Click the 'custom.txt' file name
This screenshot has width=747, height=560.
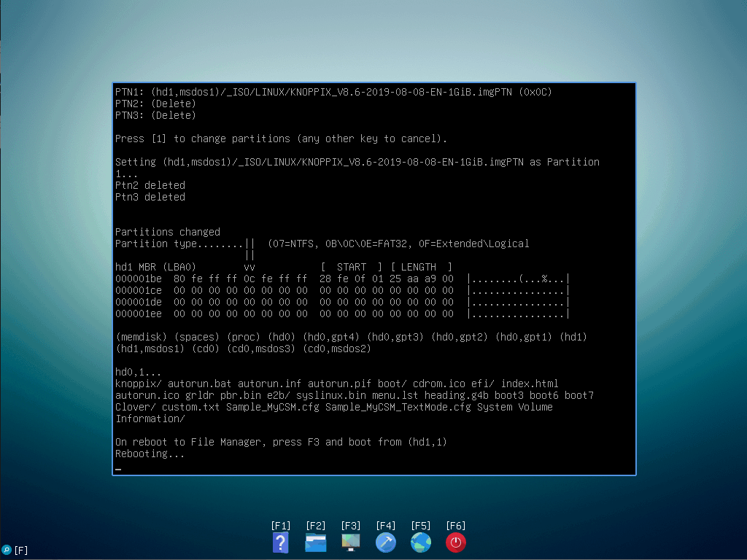191,407
